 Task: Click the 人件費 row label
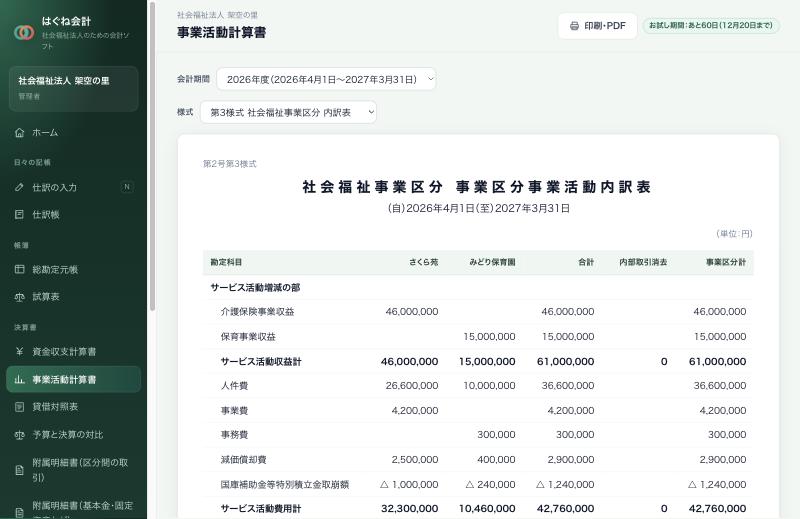click(x=234, y=386)
